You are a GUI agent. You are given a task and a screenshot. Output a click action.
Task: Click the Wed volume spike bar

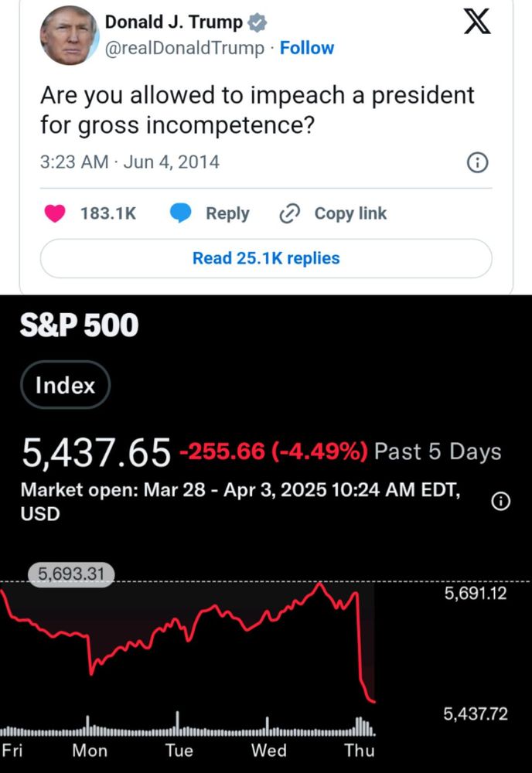(x=268, y=726)
